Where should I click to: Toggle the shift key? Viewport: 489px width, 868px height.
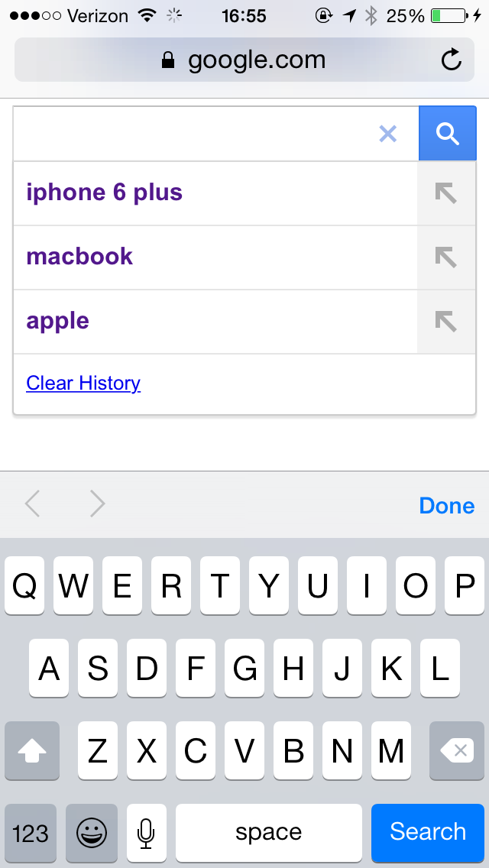tap(32, 750)
